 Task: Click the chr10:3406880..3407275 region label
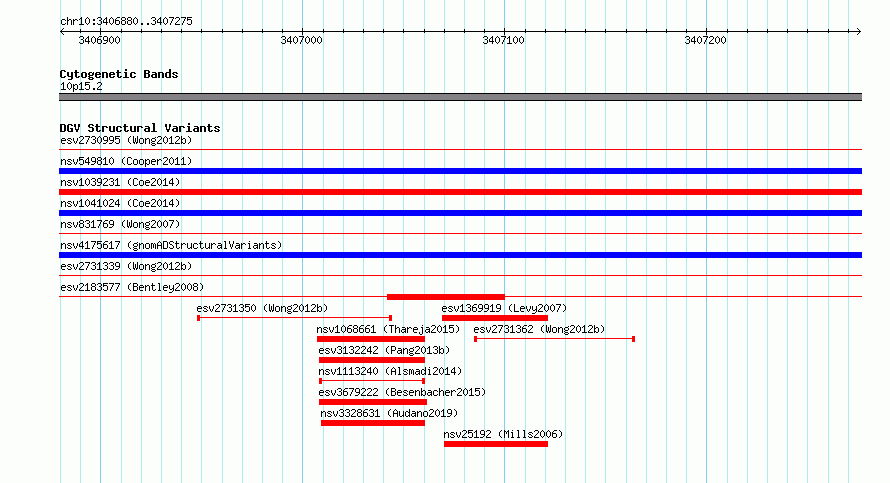click(x=126, y=21)
